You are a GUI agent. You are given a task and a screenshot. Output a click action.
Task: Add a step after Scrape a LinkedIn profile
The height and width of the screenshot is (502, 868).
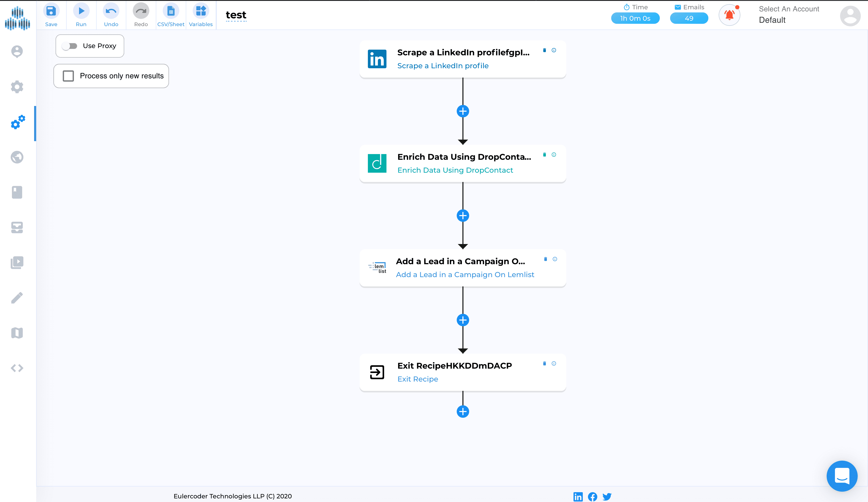(463, 111)
